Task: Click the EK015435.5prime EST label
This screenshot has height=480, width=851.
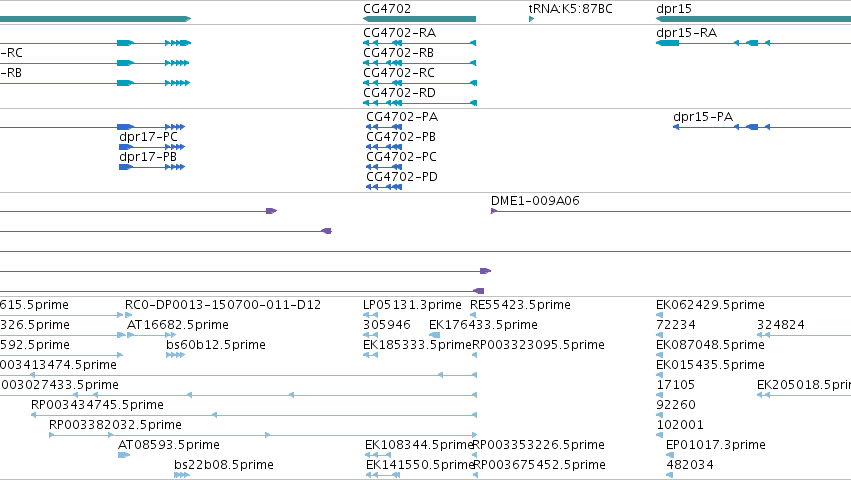Action: [x=710, y=365]
